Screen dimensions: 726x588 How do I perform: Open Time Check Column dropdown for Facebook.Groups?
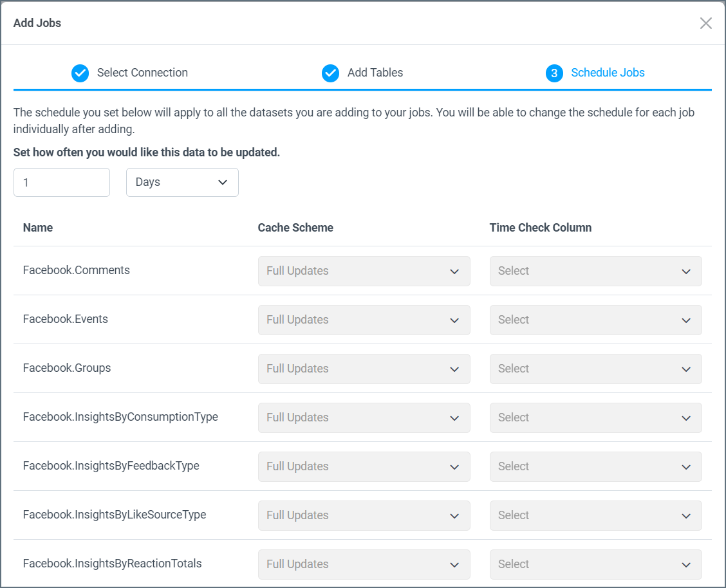click(595, 369)
